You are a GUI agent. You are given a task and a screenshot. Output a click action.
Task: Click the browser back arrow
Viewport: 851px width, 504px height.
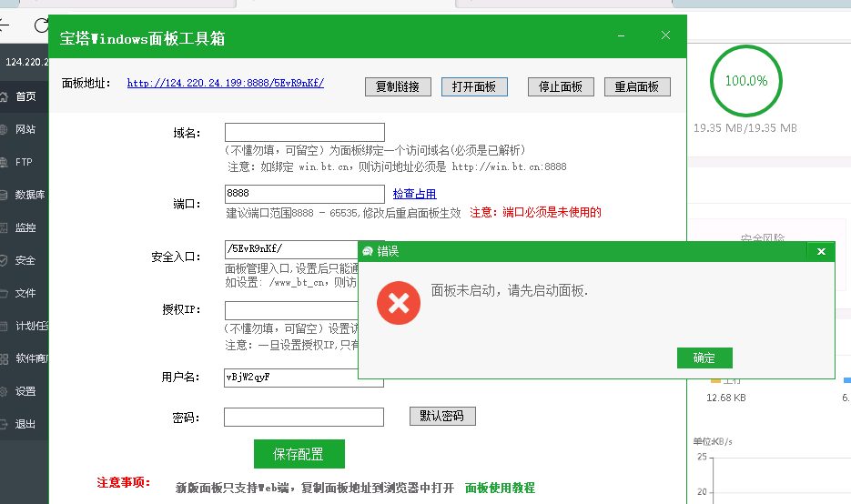4,25
